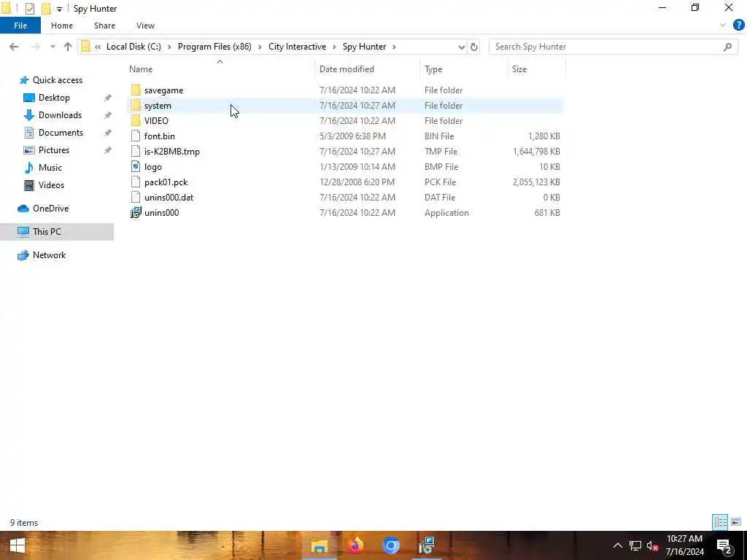The width and height of the screenshot is (747, 560).
Task: Open OneDrive in navigation pane
Action: [x=50, y=209]
